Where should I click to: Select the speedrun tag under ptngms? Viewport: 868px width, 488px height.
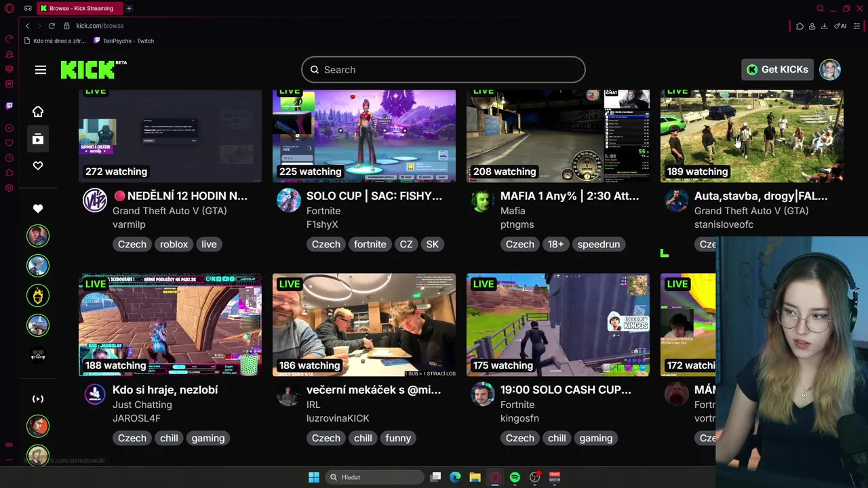[x=599, y=244]
